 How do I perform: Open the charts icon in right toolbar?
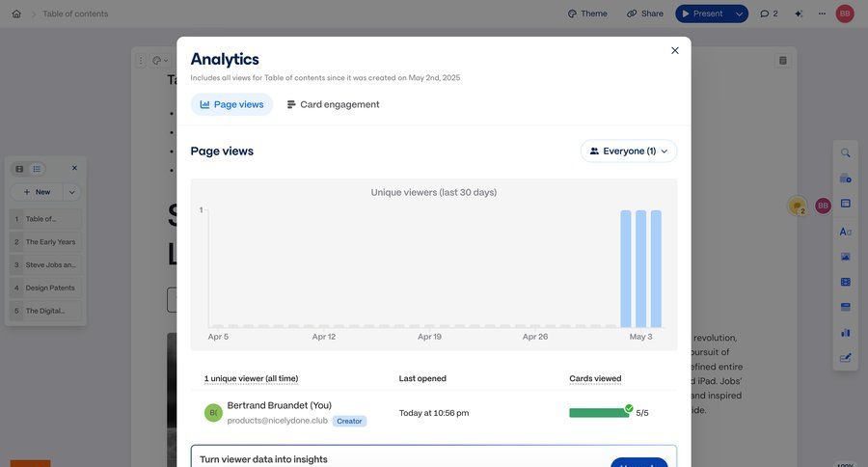point(845,333)
